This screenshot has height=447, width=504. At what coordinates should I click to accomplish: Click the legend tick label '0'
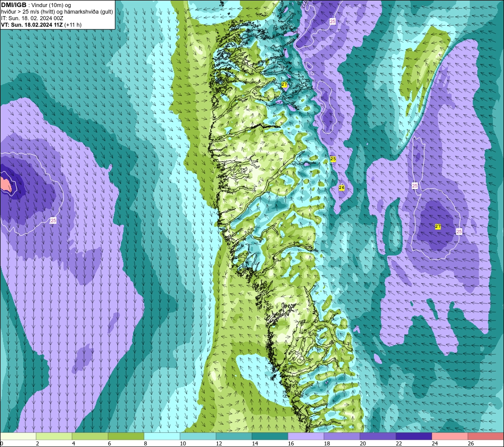pos(2,443)
